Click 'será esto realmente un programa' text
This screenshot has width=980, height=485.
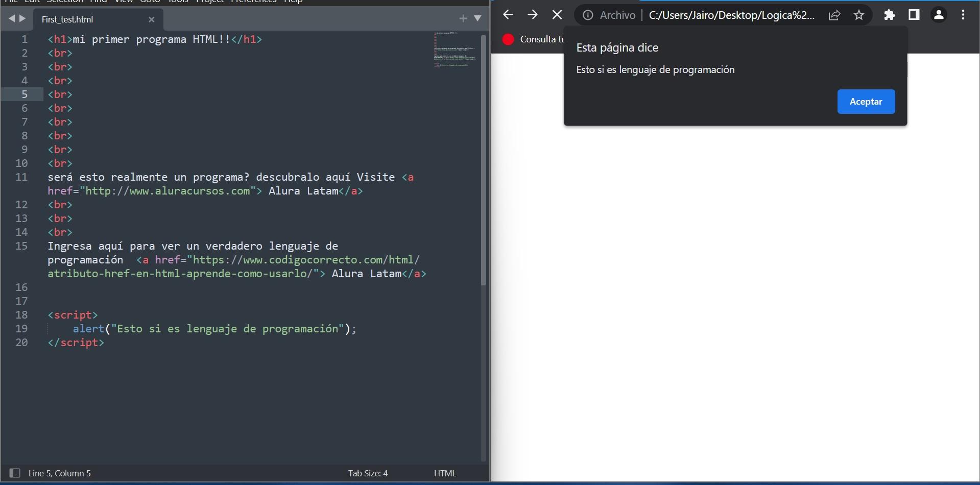(149, 177)
